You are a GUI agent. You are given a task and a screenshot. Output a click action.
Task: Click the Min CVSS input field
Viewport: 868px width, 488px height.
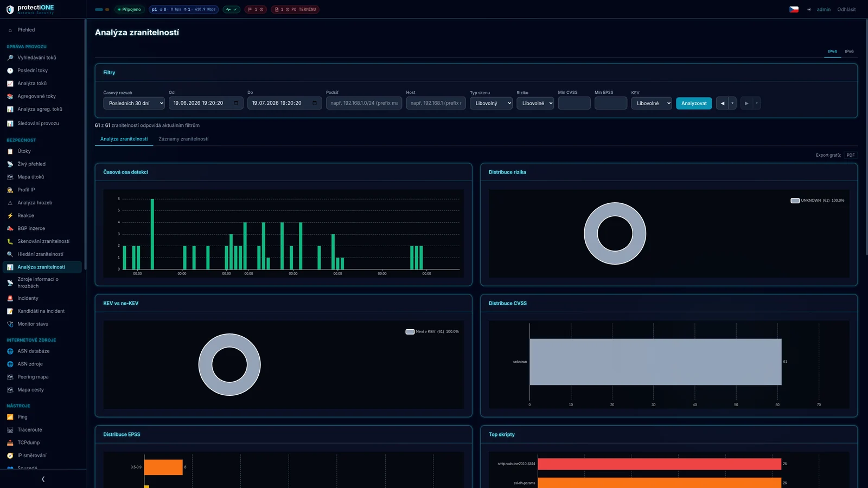[x=574, y=103]
